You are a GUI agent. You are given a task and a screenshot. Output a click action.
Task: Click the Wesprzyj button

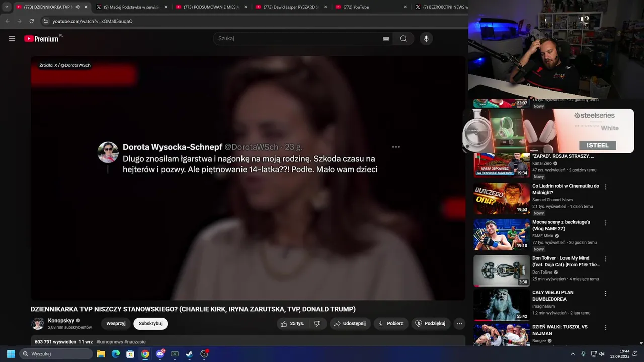click(x=116, y=324)
